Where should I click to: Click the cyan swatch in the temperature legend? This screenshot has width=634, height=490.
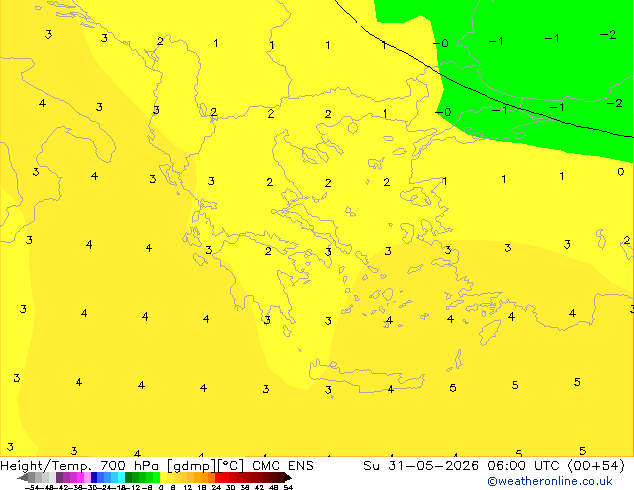click(121, 477)
